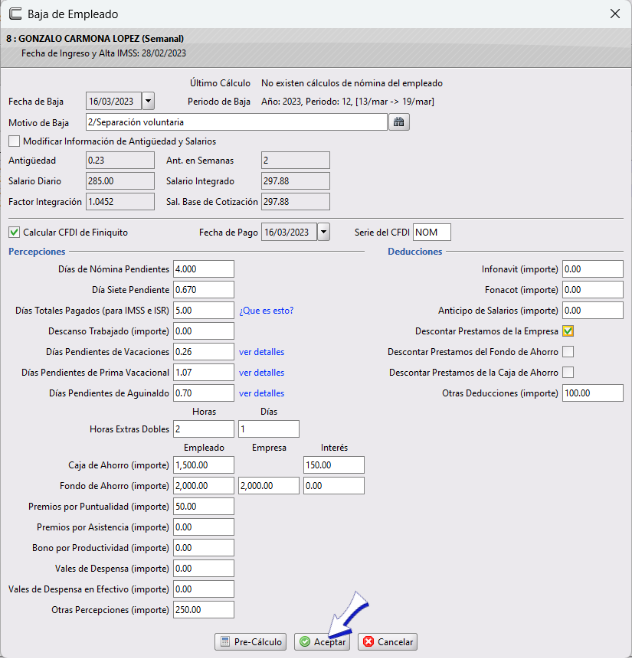632x658 pixels.
Task: Open ver detalles for Días Pendientes de Vacaciones
Action: point(261,352)
